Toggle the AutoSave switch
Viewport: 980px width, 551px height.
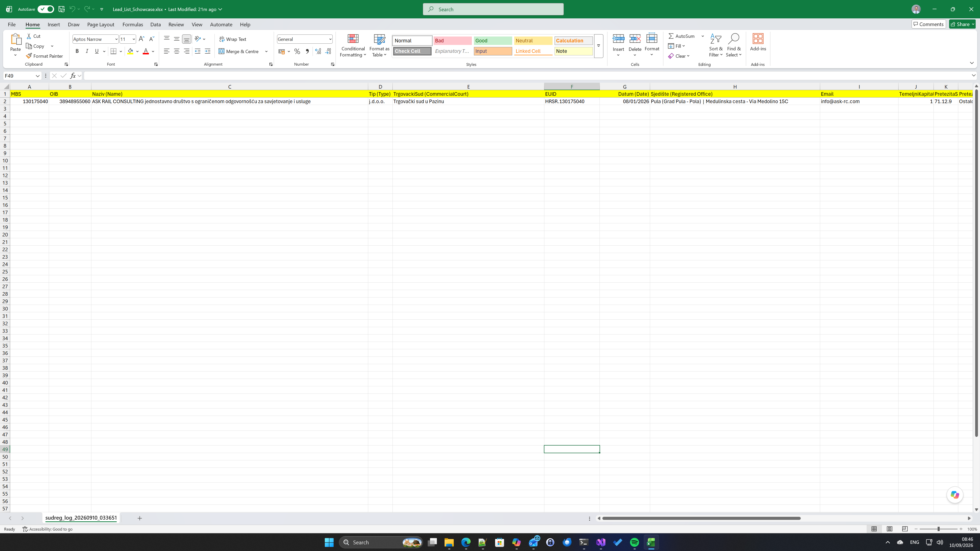(x=46, y=9)
